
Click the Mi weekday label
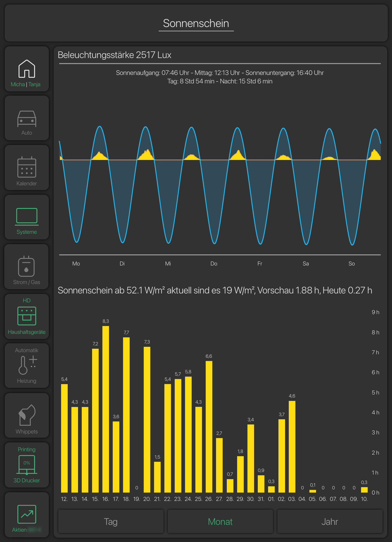click(168, 264)
